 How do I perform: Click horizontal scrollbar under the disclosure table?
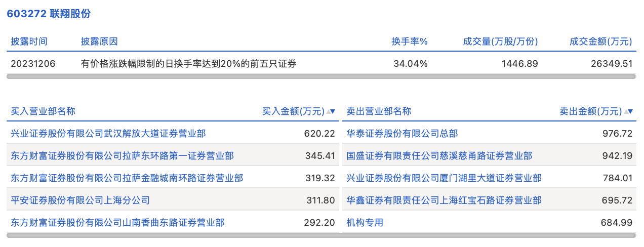(x=321, y=76)
